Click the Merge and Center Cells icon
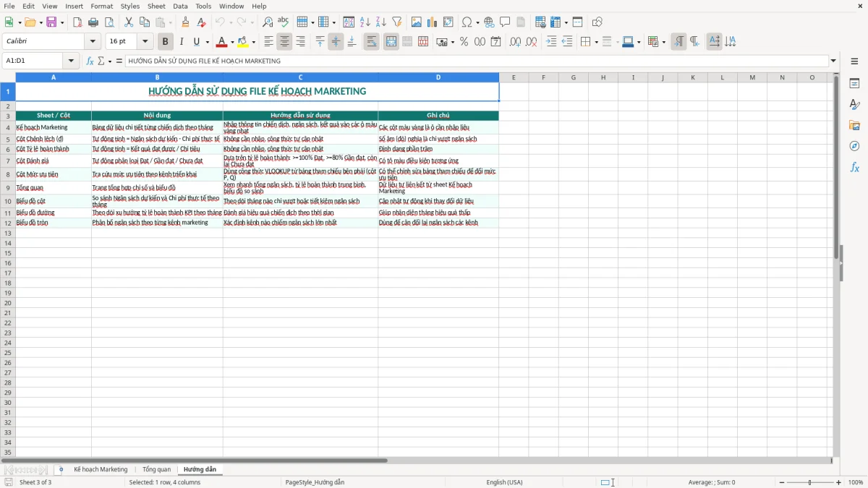 pos(391,42)
